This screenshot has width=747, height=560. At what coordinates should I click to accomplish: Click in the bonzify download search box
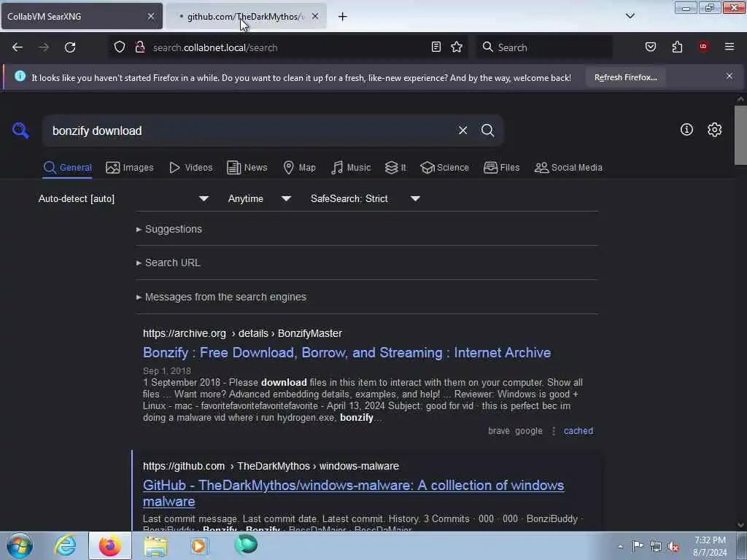click(248, 131)
